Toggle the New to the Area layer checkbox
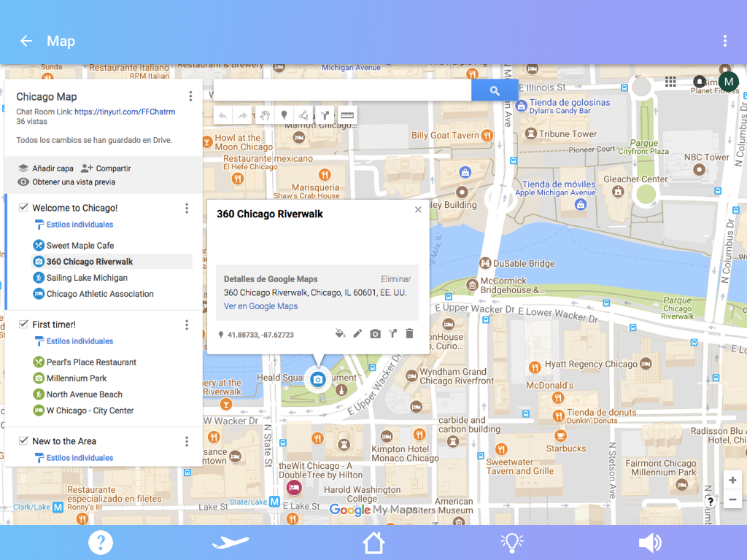 [x=23, y=441]
